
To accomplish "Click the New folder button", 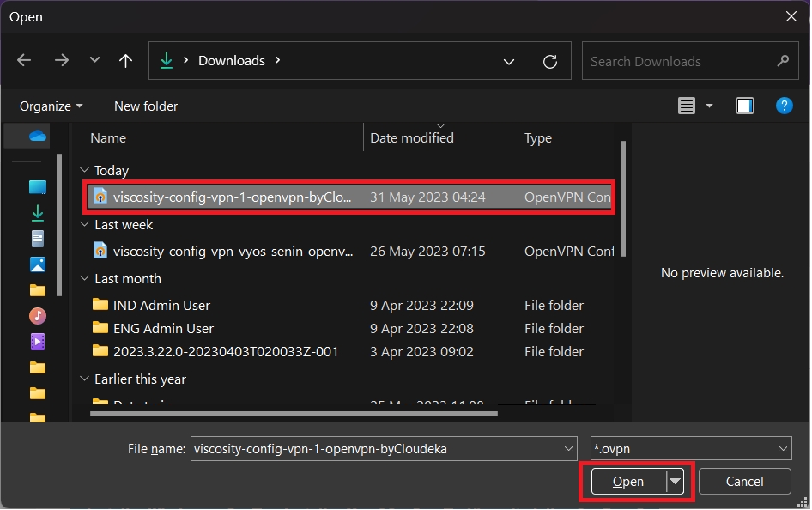I will pos(146,106).
